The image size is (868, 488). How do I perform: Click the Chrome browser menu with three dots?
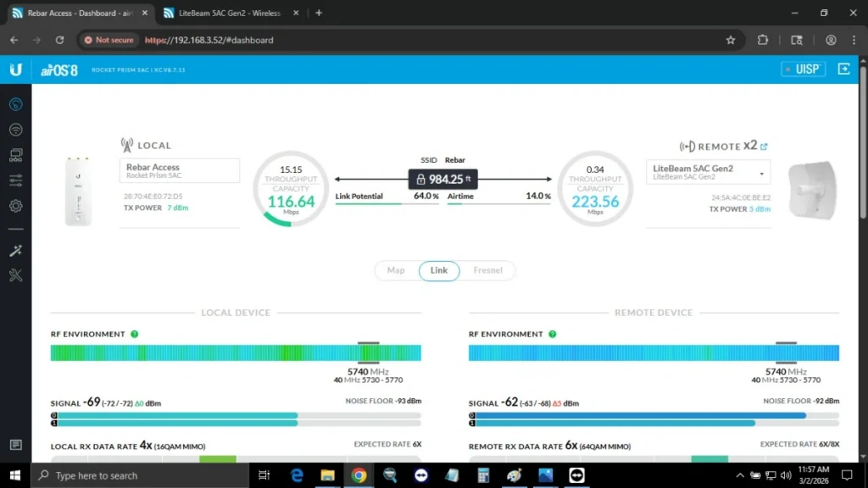[852, 40]
